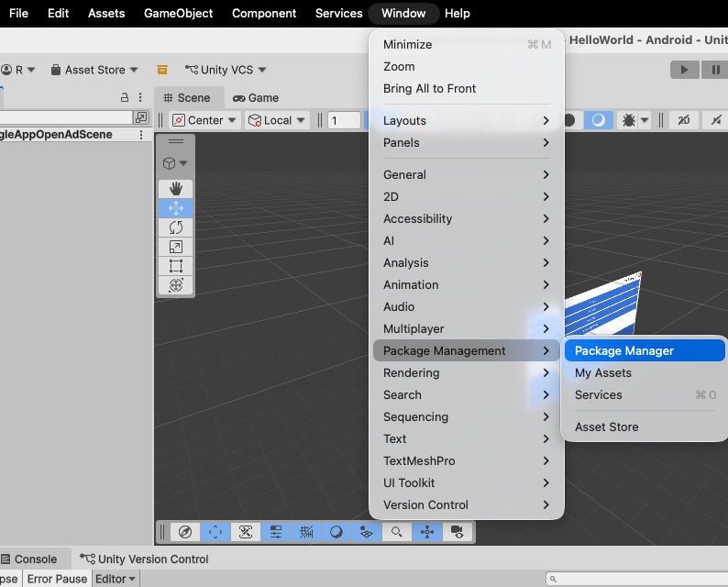Click the icon right of Hierarchy search field
This screenshot has height=587, width=728.
click(x=140, y=117)
